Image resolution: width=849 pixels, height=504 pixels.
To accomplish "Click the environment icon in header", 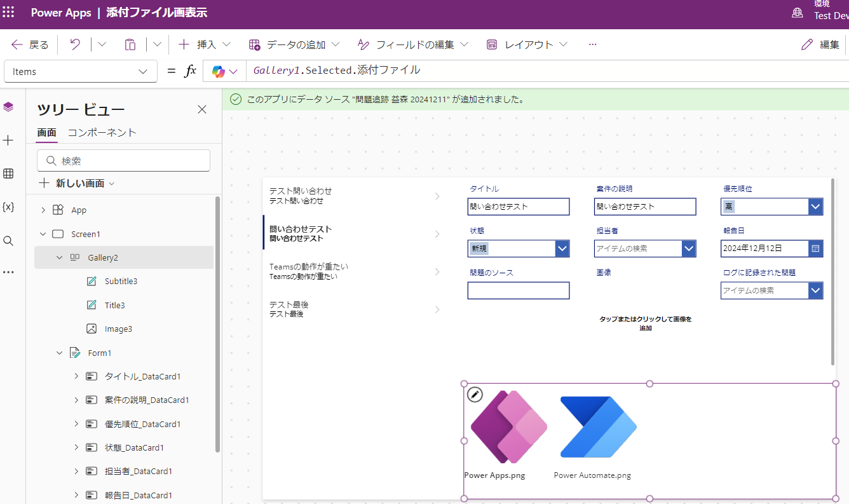I will pos(797,13).
